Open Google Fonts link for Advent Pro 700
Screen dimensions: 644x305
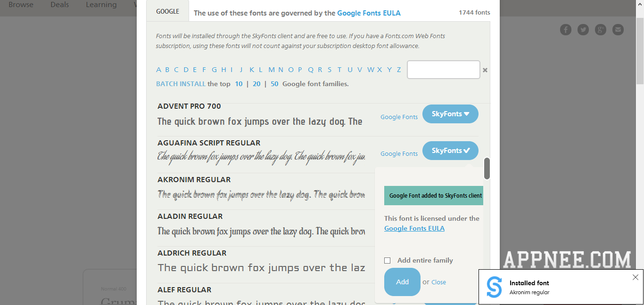click(x=399, y=117)
